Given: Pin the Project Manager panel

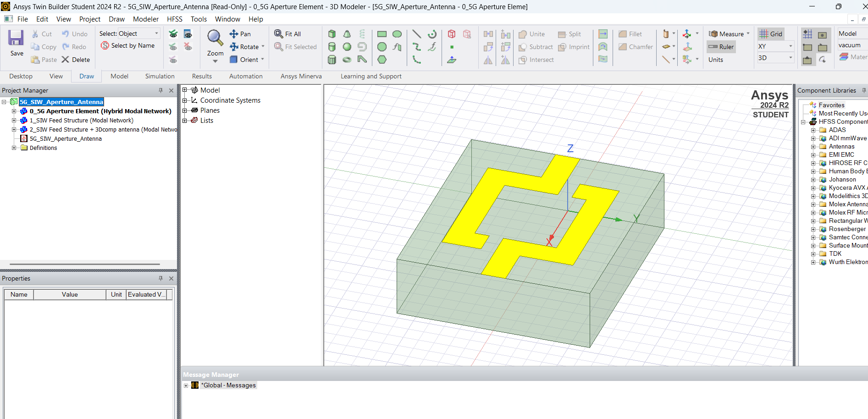Looking at the screenshot, I should tap(160, 90).
